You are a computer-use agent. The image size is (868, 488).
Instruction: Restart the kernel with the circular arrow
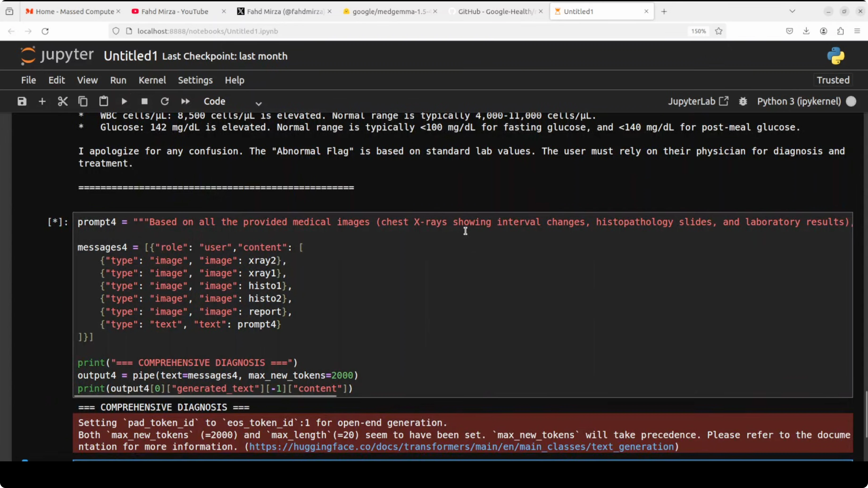(165, 101)
